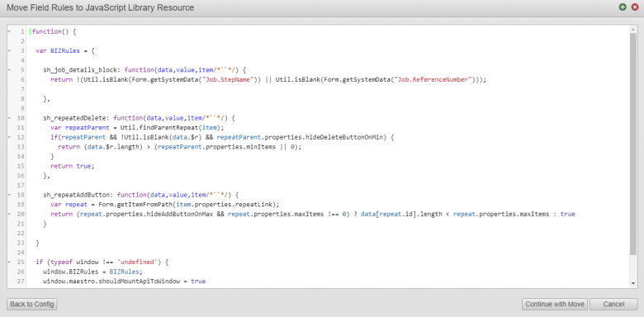Collapse fold arrow at line 5

click(x=9, y=70)
